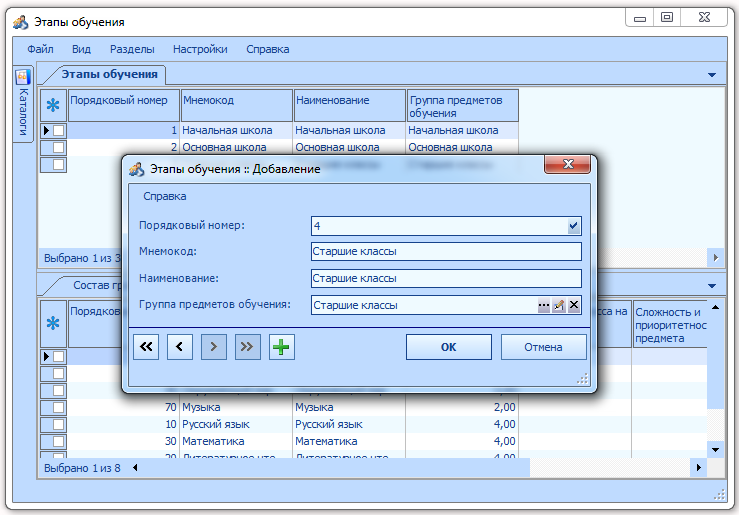Close the Добавление dialog with red X
The image size is (739, 515).
click(x=567, y=164)
